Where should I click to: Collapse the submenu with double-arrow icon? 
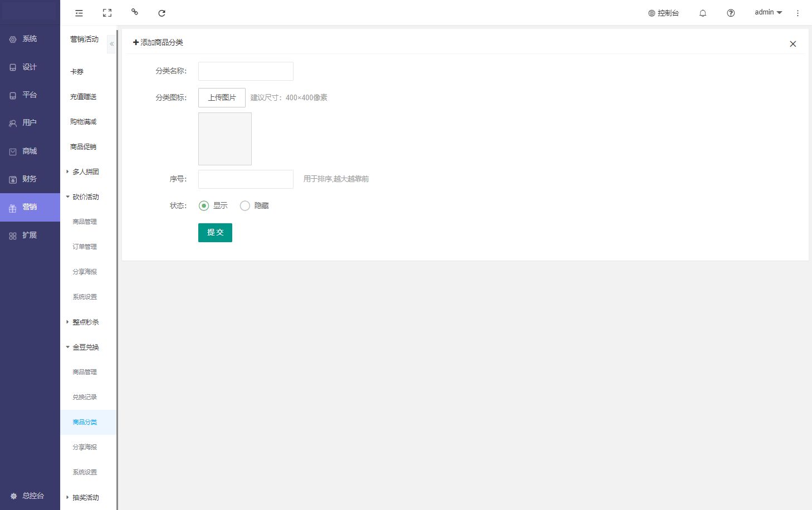[x=111, y=43]
